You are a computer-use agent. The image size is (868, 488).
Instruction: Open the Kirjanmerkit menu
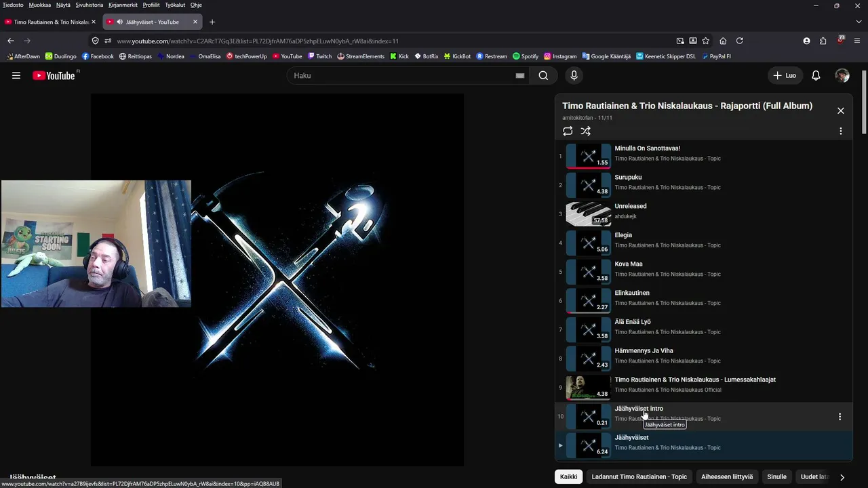(123, 5)
